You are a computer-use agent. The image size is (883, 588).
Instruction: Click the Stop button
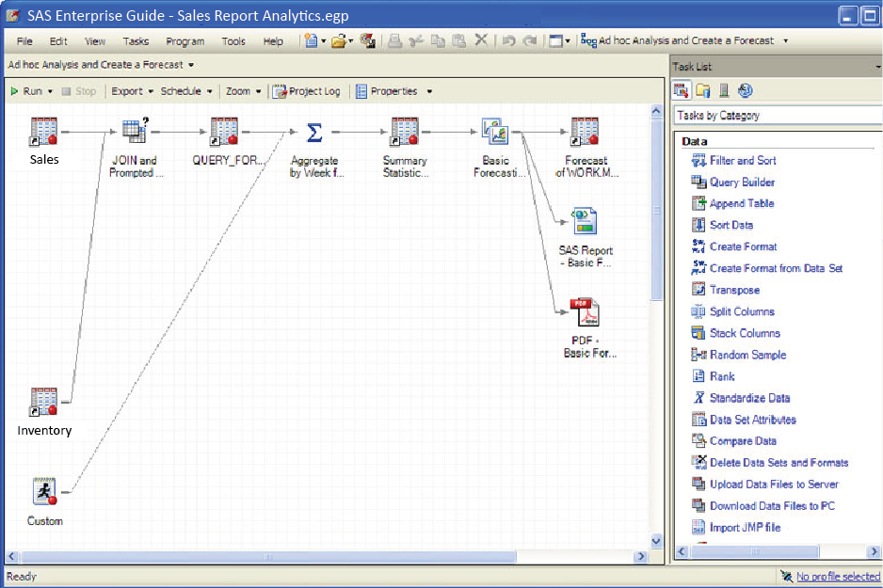[79, 91]
